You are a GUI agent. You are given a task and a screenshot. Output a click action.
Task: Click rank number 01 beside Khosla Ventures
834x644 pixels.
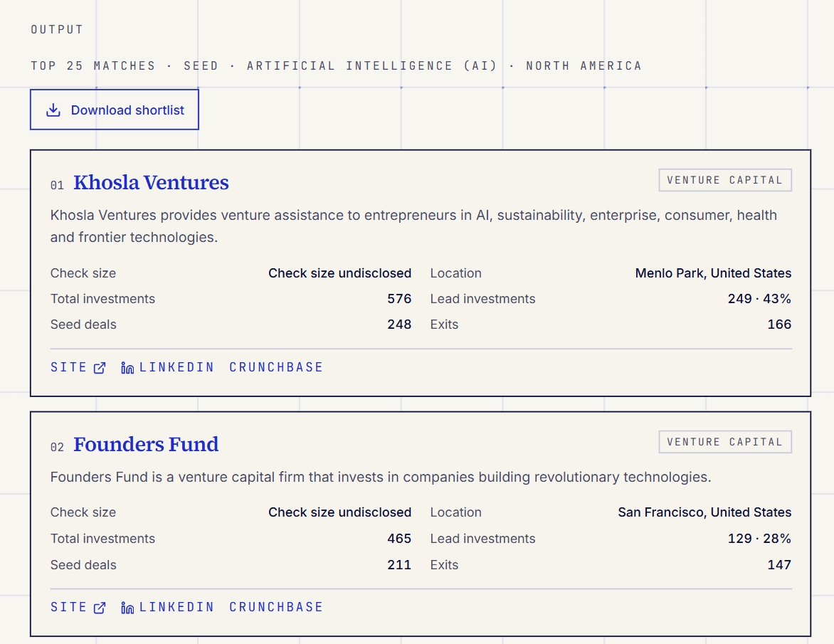(x=57, y=185)
